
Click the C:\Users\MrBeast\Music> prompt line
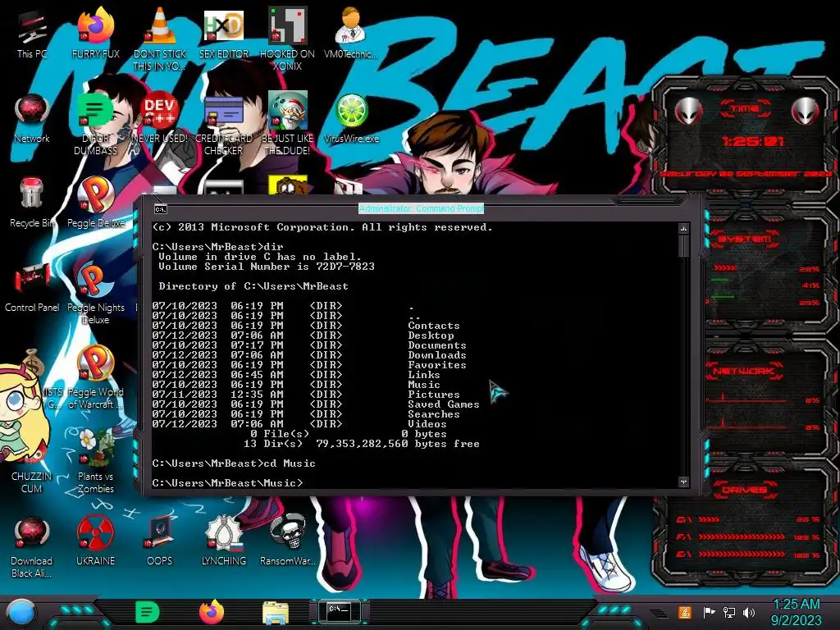click(x=228, y=483)
